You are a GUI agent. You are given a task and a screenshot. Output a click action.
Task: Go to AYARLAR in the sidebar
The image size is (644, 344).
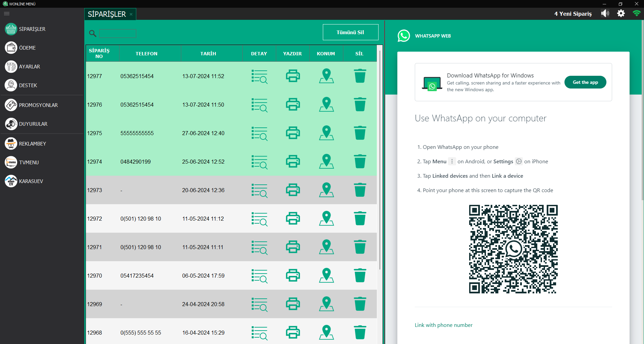pos(23,67)
